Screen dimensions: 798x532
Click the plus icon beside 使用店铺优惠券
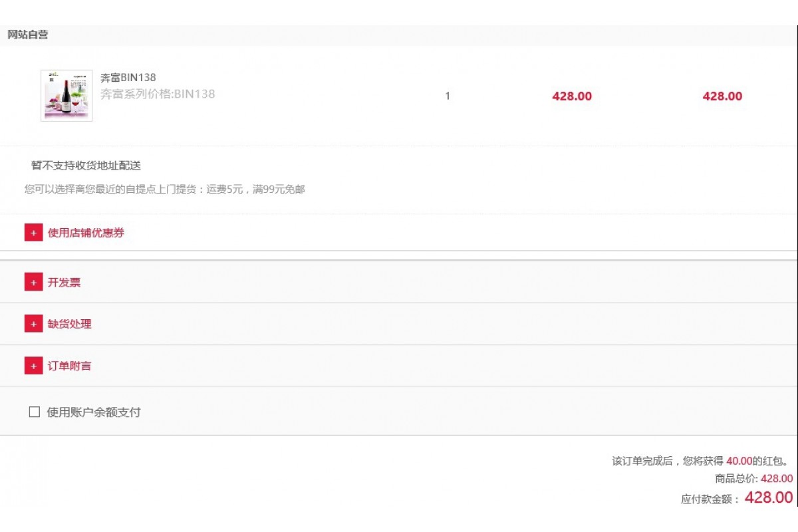pos(33,233)
